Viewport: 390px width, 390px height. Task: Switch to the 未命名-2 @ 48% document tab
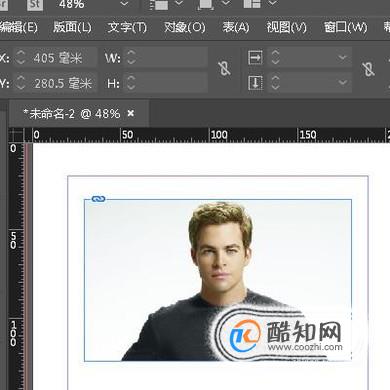(71, 114)
